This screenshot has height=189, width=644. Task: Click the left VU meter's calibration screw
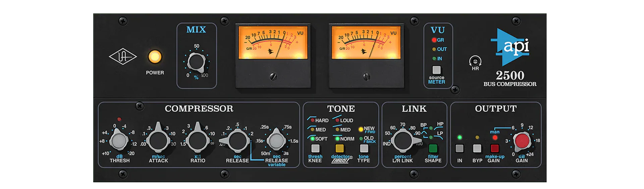(x=273, y=77)
